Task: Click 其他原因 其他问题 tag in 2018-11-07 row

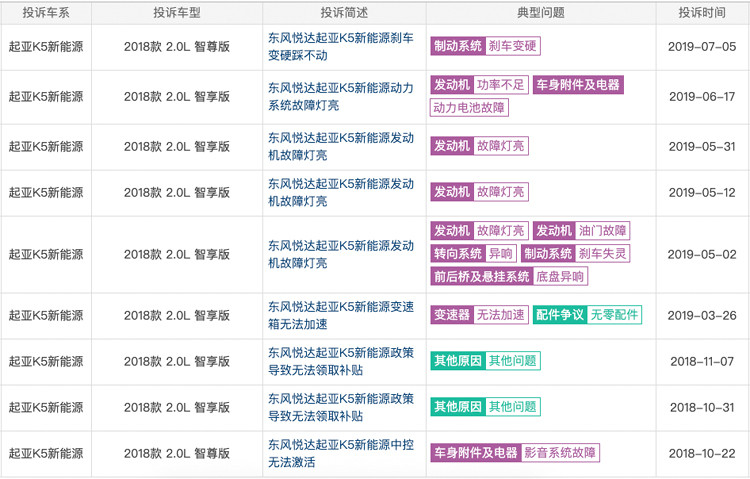Action: point(485,361)
